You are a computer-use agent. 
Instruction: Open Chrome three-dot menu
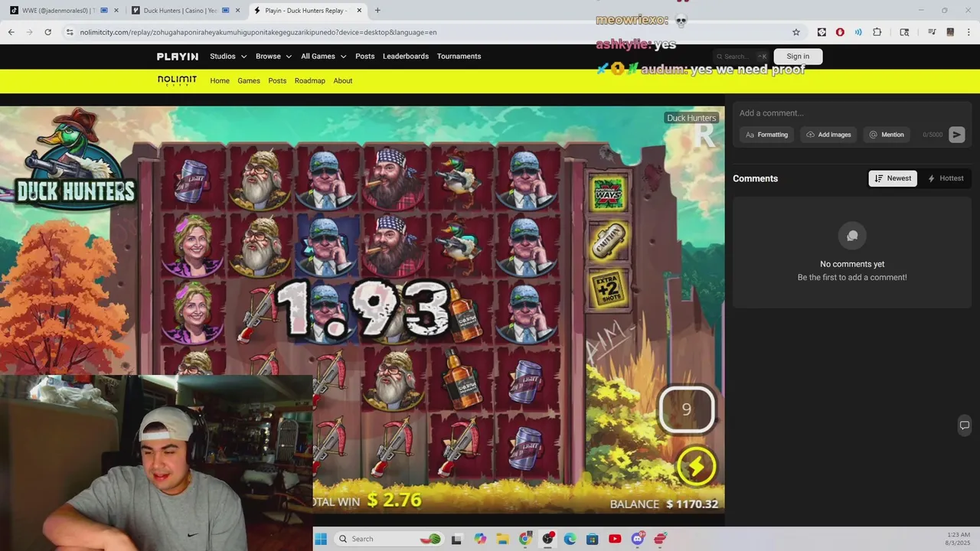pyautogui.click(x=969, y=32)
